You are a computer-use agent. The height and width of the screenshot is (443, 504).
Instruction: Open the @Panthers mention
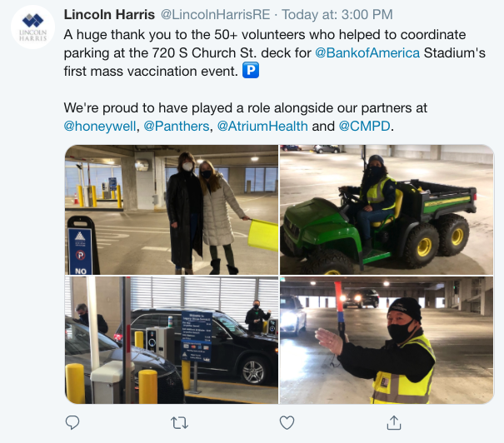tap(177, 126)
